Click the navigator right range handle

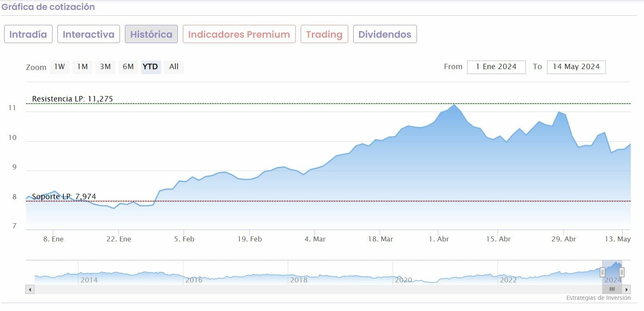622,272
